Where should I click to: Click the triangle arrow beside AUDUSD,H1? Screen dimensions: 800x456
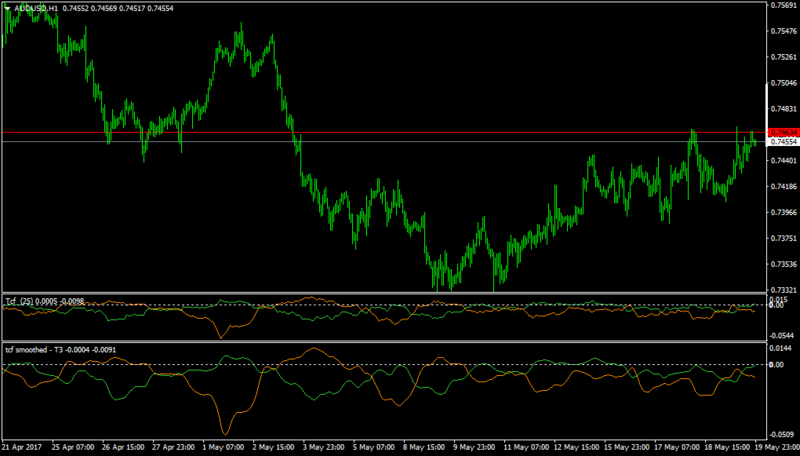(x=8, y=9)
